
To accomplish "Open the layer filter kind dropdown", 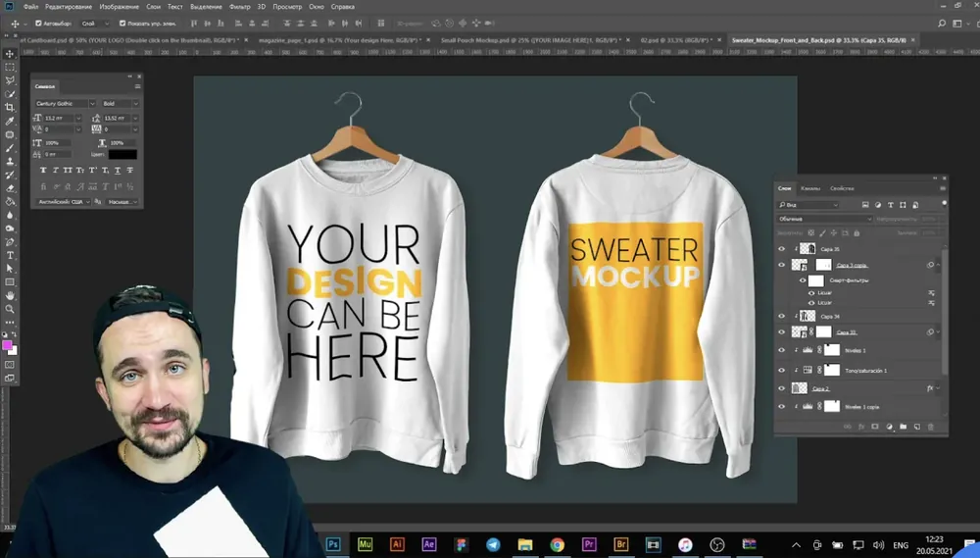I will [x=808, y=205].
